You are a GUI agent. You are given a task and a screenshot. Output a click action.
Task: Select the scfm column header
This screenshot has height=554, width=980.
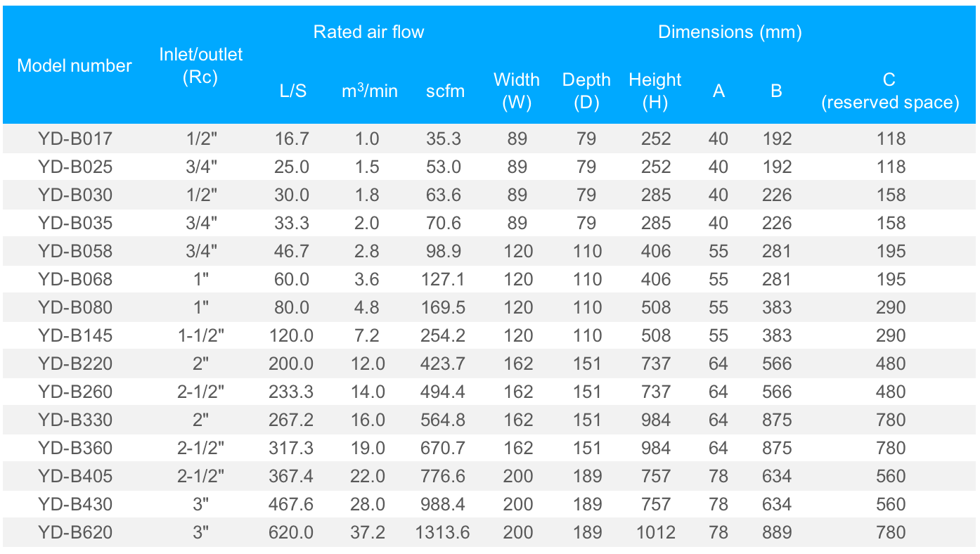coord(445,91)
